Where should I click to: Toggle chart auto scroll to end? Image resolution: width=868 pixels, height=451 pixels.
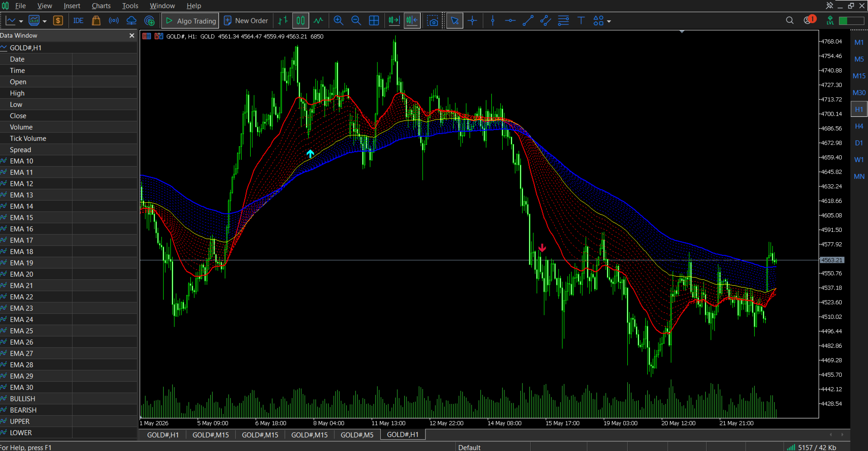(x=394, y=21)
